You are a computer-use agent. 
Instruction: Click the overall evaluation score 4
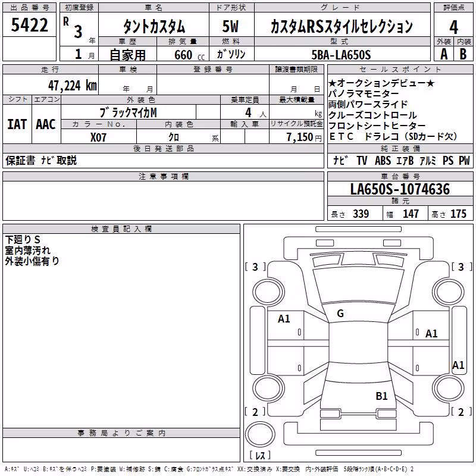[x=453, y=27]
